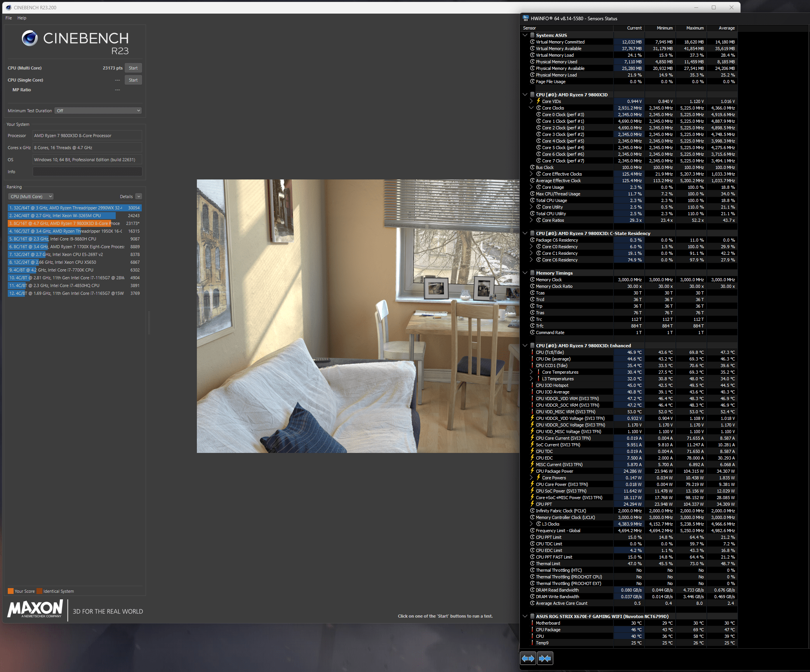
Task: Expand Core Effective Clocks
Action: [531, 174]
